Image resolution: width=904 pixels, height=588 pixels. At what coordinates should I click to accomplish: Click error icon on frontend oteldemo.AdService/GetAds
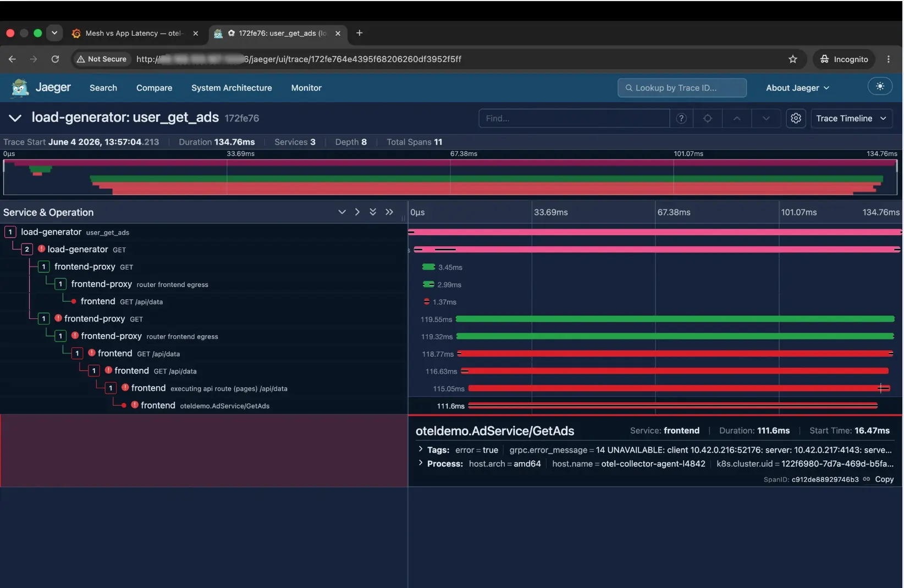tap(134, 405)
